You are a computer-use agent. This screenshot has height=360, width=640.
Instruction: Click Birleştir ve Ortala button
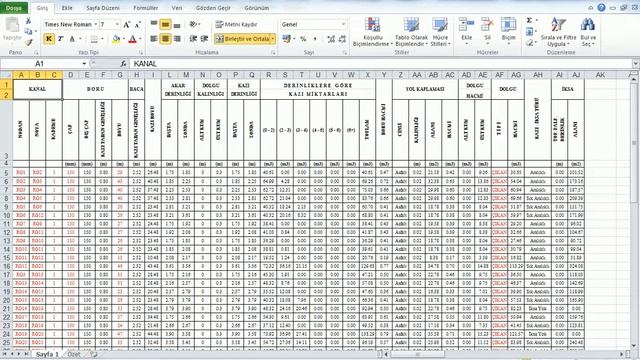(242, 39)
